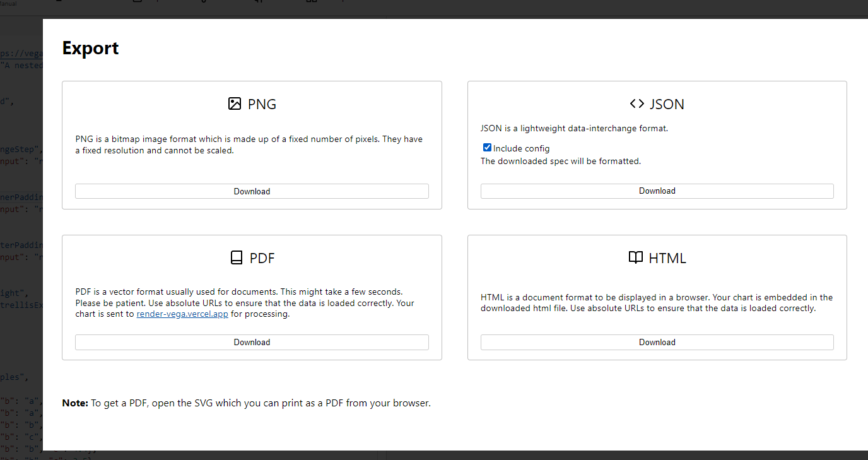868x460 pixels.
Task: Click the PDF document icon
Action: point(236,257)
